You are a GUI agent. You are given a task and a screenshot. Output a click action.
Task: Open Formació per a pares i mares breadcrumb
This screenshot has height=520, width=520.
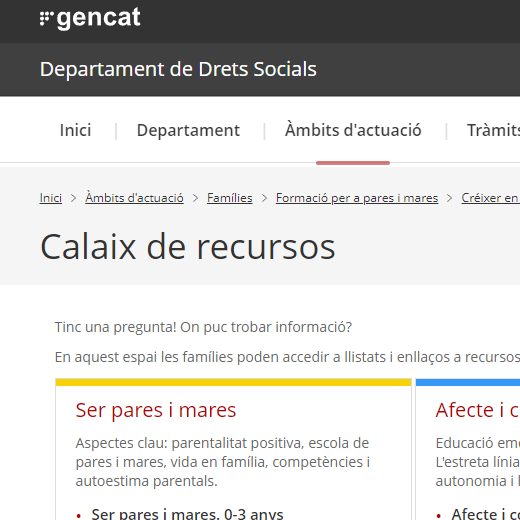[357, 198]
